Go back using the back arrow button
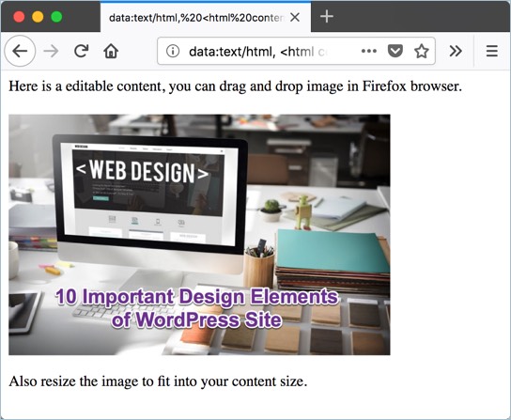 pyautogui.click(x=20, y=51)
